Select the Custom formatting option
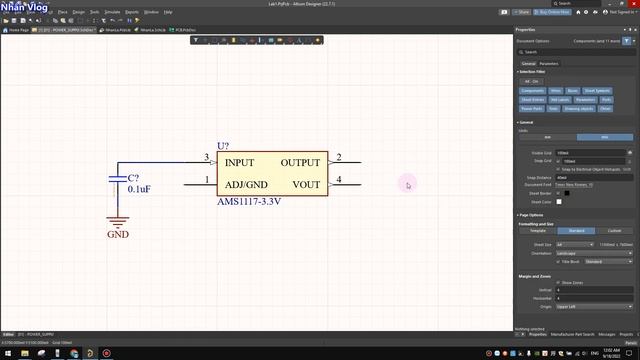 [614, 231]
